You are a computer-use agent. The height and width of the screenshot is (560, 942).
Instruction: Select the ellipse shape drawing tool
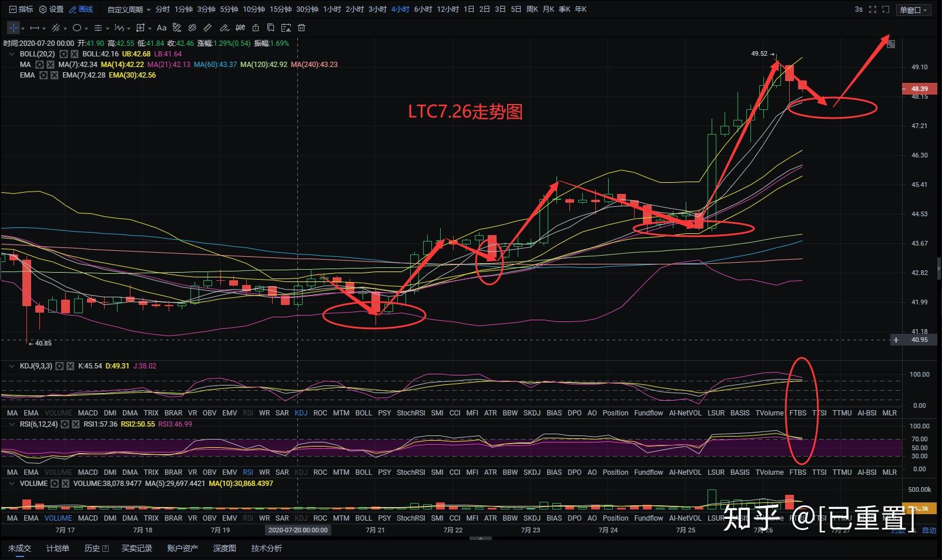tap(77, 28)
